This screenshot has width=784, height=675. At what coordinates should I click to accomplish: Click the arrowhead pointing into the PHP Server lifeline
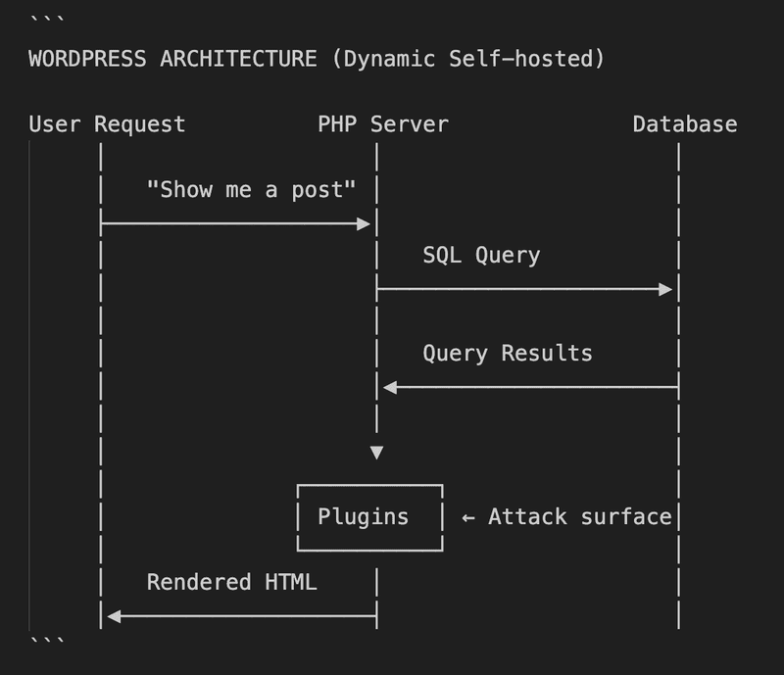click(x=365, y=224)
